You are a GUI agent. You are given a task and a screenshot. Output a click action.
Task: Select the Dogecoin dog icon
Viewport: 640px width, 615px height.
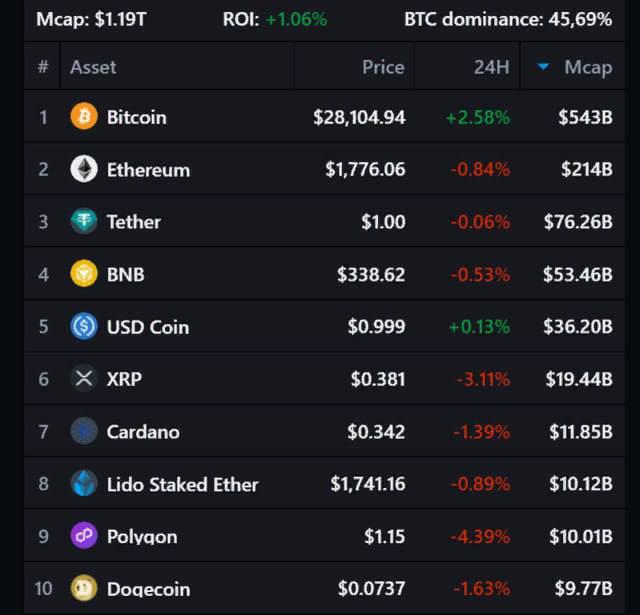84,588
